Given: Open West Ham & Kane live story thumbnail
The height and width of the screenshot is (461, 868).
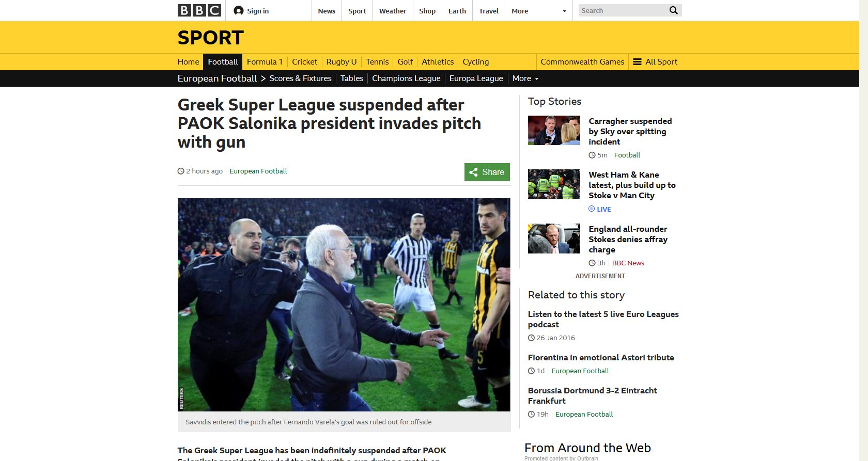Looking at the screenshot, I should point(554,184).
